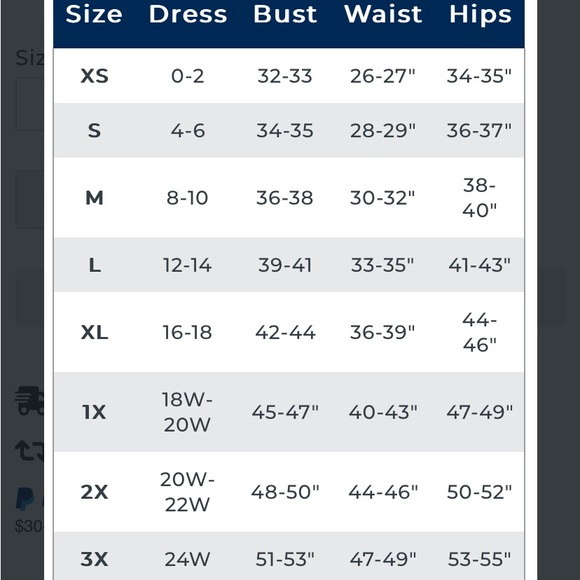Click the dimmed Size label behind the chart

pyautogui.click(x=30, y=58)
